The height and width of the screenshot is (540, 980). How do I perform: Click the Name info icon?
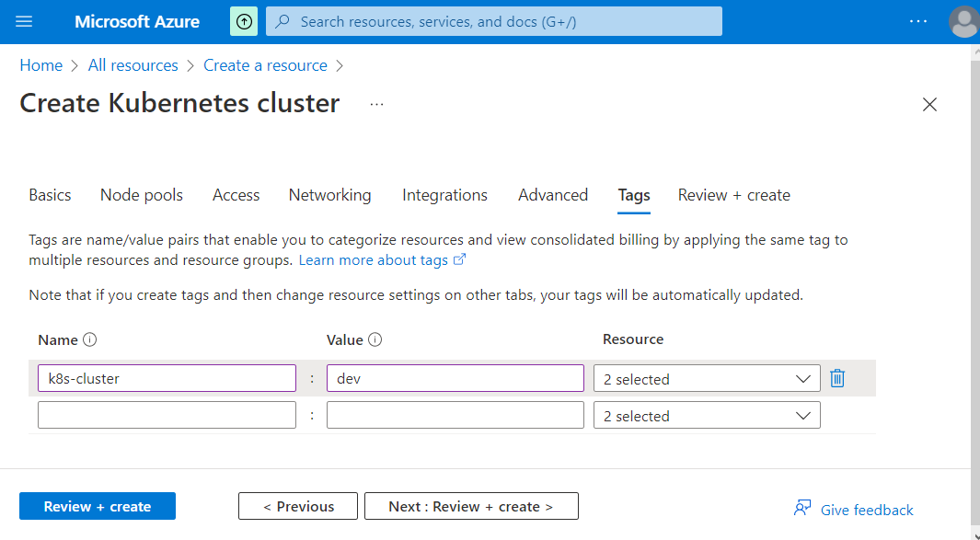(90, 339)
